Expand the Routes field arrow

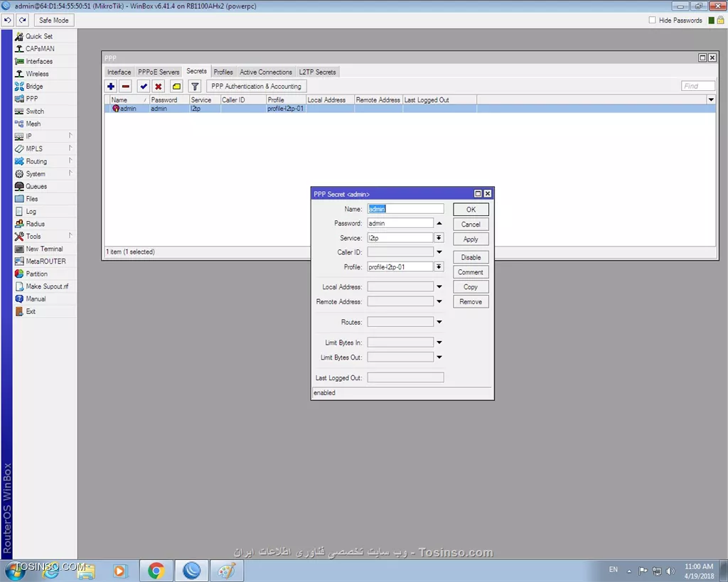pyautogui.click(x=439, y=322)
